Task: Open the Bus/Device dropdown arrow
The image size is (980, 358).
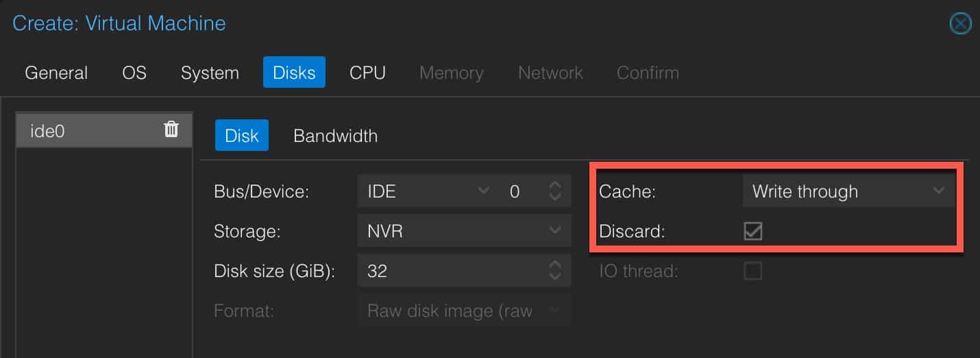Action: click(484, 191)
